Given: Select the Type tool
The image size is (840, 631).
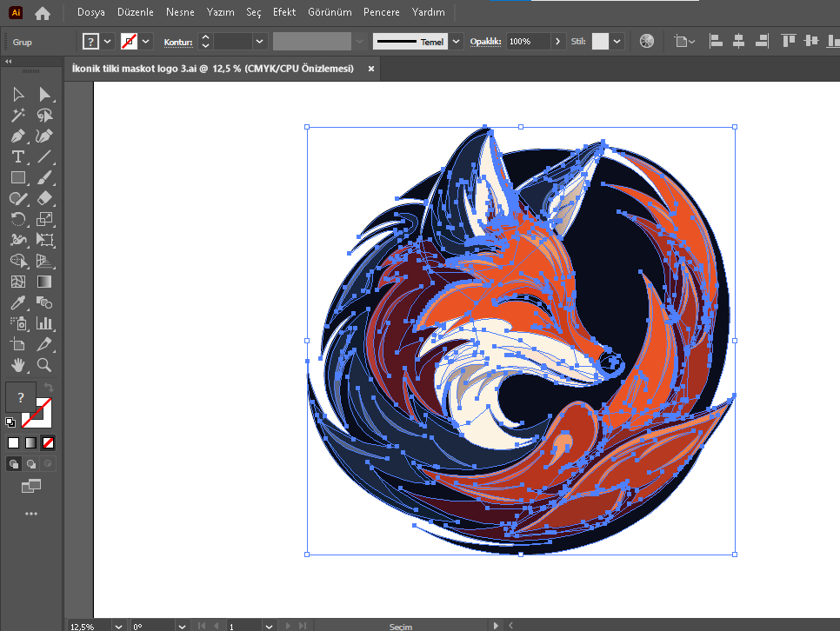Looking at the screenshot, I should click(18, 157).
